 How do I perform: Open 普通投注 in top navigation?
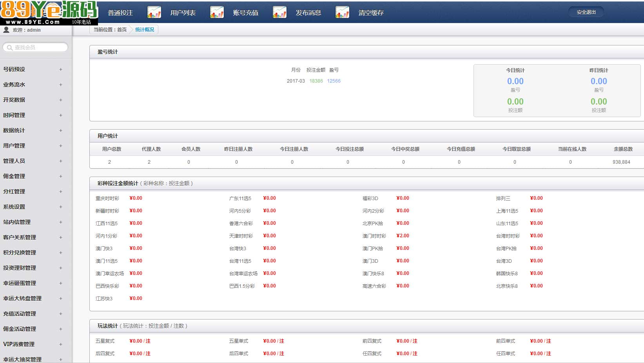pos(120,13)
